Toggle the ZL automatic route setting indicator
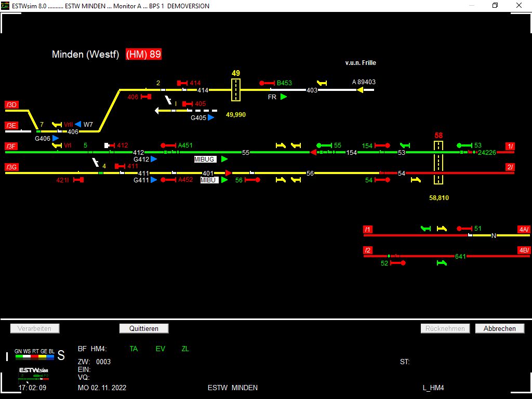The height and width of the screenshot is (399, 532). (x=185, y=349)
